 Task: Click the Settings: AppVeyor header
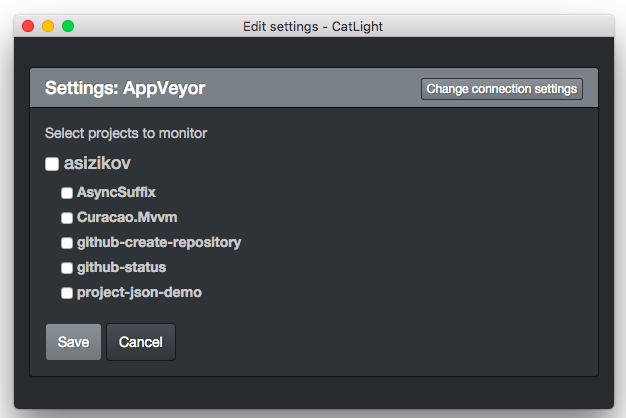pos(125,89)
